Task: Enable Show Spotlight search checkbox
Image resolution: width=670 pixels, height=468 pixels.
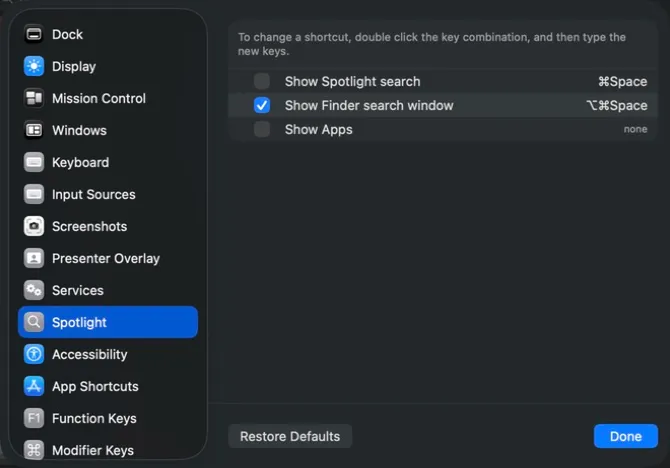Action: pos(262,81)
